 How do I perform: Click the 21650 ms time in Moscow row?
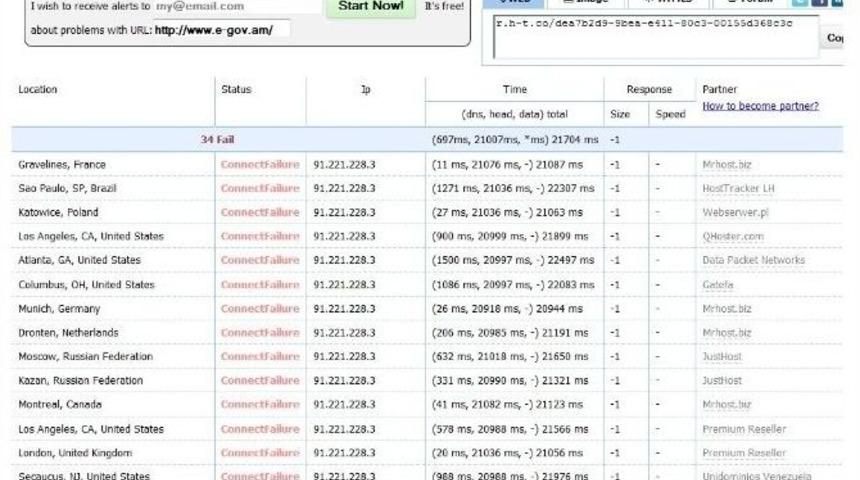[x=565, y=357]
